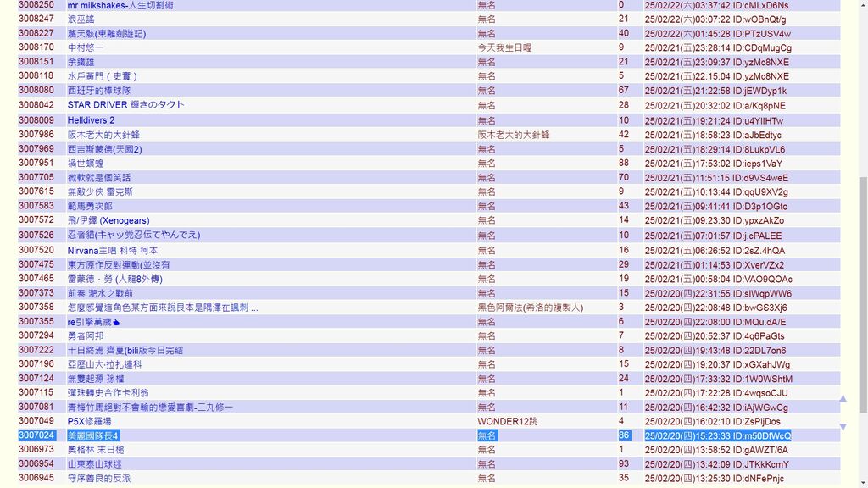Screen dimensions: 868x488
Task: Open the Helldivers 2 thread
Action: [91, 120]
